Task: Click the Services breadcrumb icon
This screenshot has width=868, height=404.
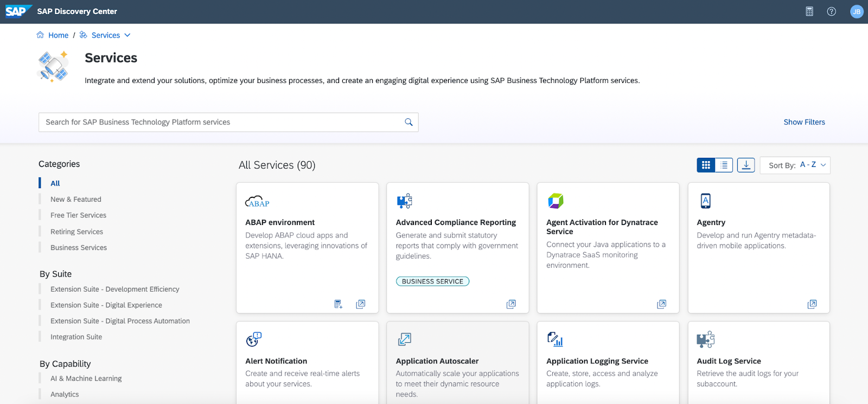Action: (84, 35)
